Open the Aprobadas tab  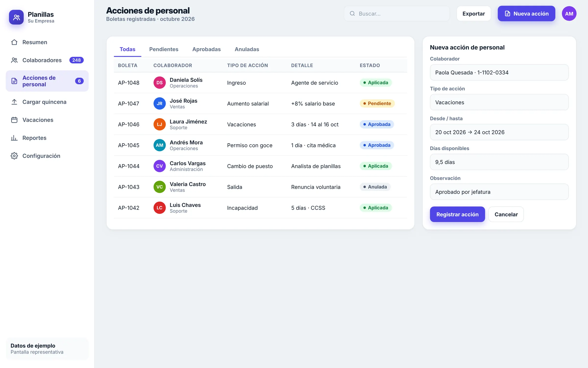click(206, 49)
